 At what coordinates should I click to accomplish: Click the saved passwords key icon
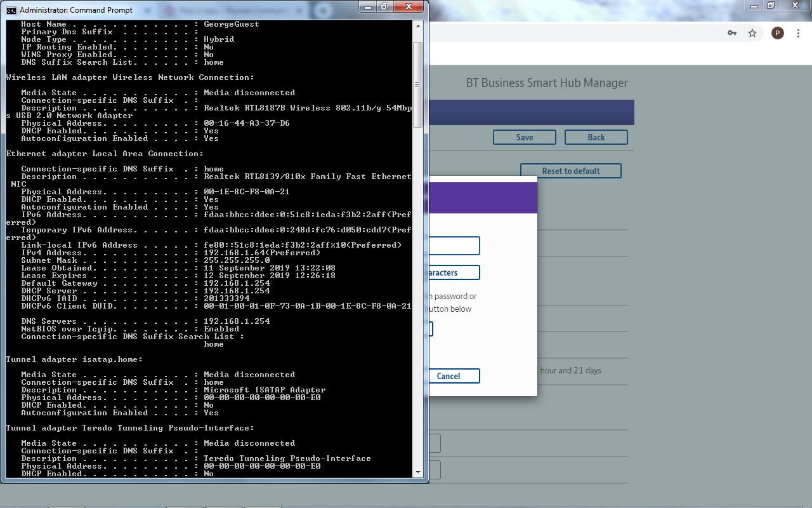pyautogui.click(x=732, y=33)
